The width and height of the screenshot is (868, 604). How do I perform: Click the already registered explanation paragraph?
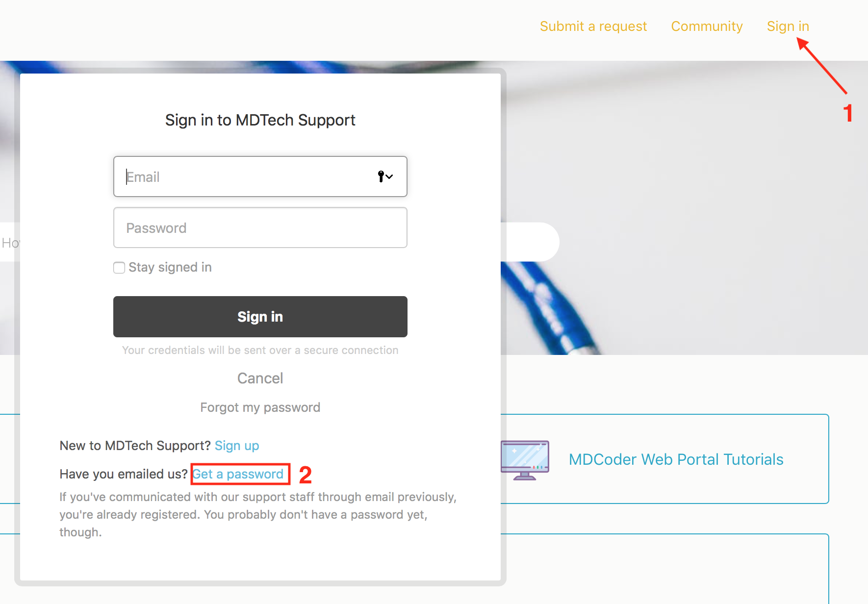click(257, 514)
